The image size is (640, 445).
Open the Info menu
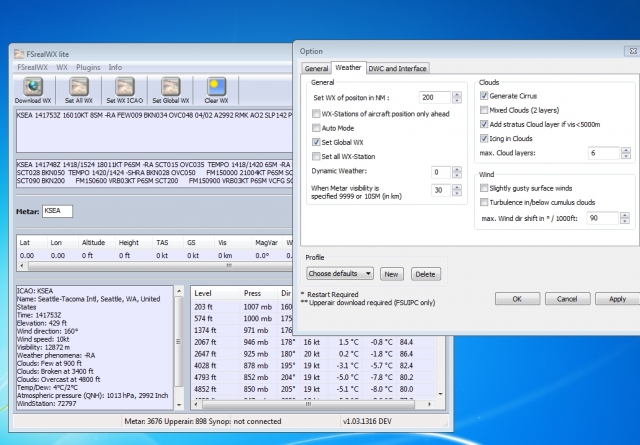[x=115, y=67]
